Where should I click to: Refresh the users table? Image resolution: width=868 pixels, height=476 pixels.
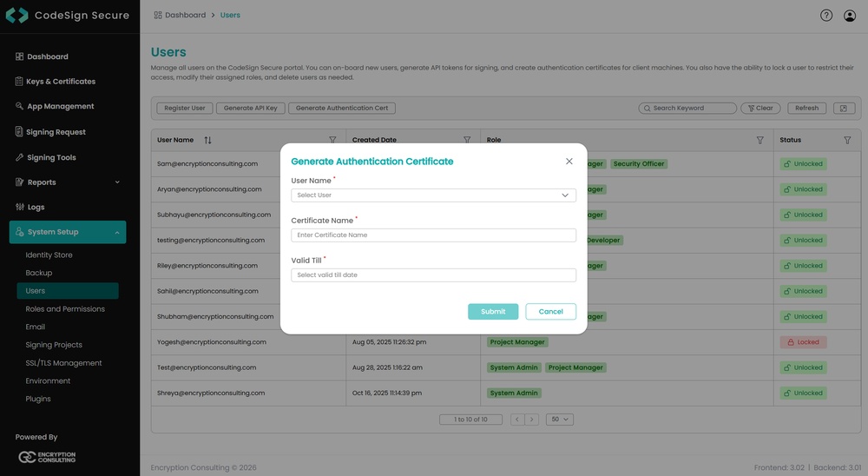click(806, 108)
